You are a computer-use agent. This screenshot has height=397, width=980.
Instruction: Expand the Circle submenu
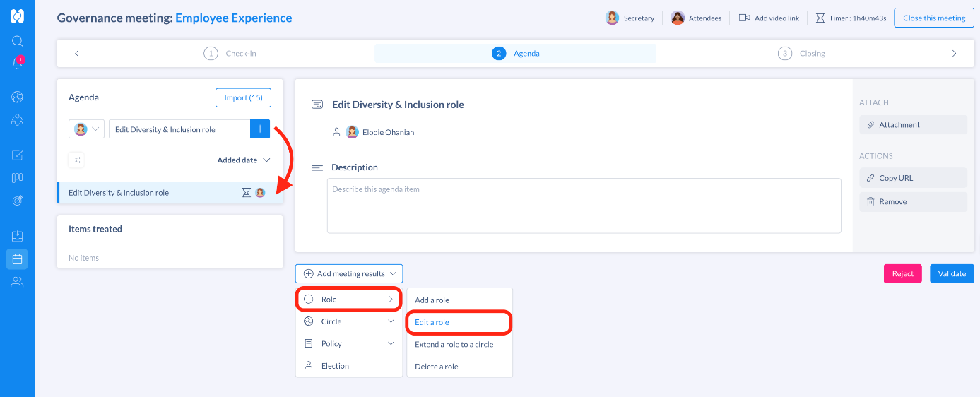[x=349, y=321]
